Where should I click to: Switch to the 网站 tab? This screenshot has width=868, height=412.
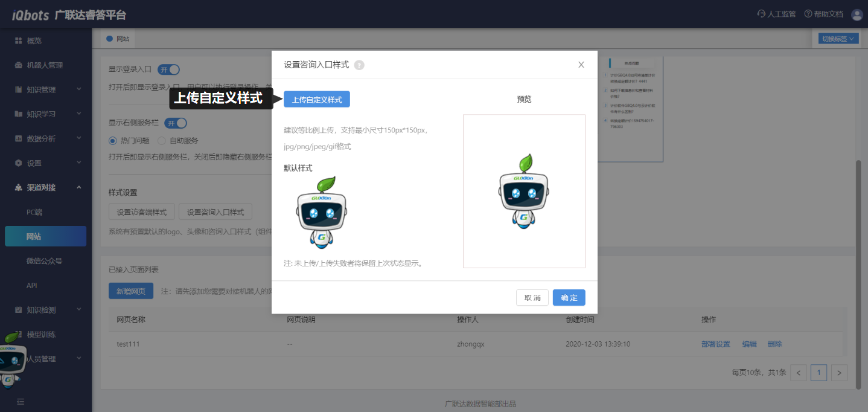(x=118, y=39)
